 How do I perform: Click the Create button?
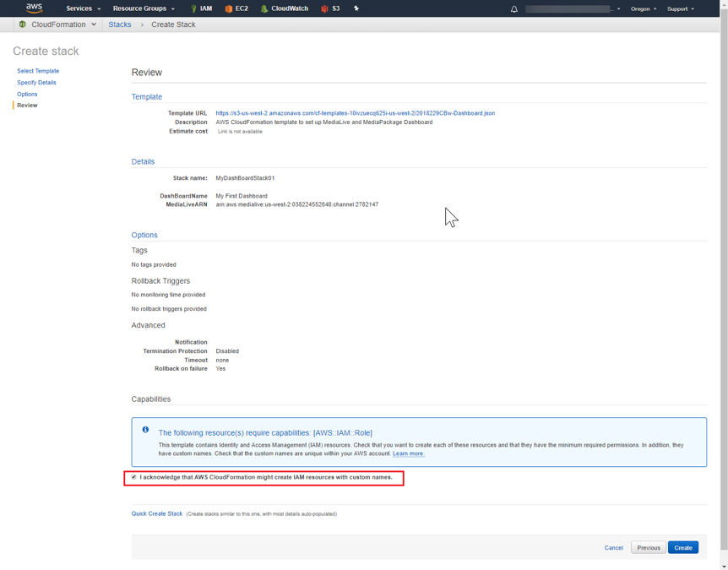(683, 548)
